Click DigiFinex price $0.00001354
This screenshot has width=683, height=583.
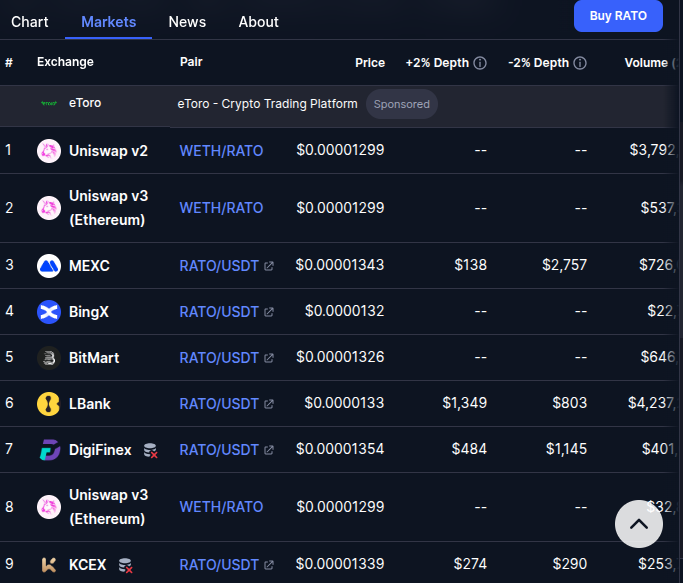pyautogui.click(x=340, y=449)
